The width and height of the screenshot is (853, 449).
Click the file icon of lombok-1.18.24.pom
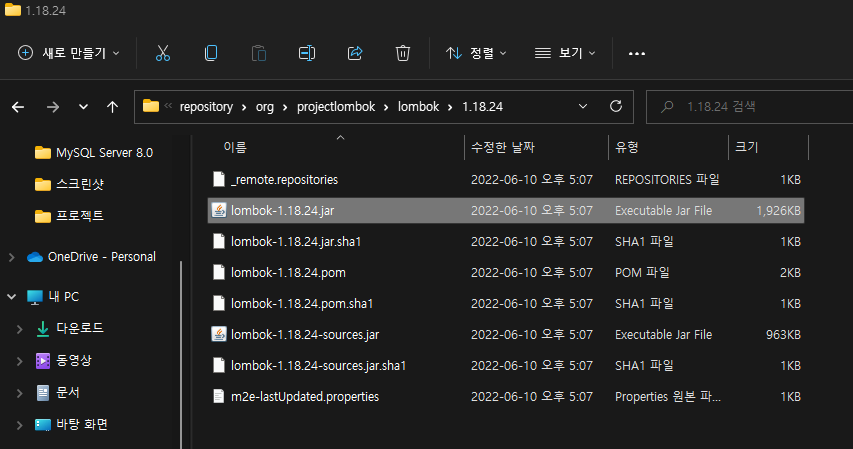click(219, 272)
